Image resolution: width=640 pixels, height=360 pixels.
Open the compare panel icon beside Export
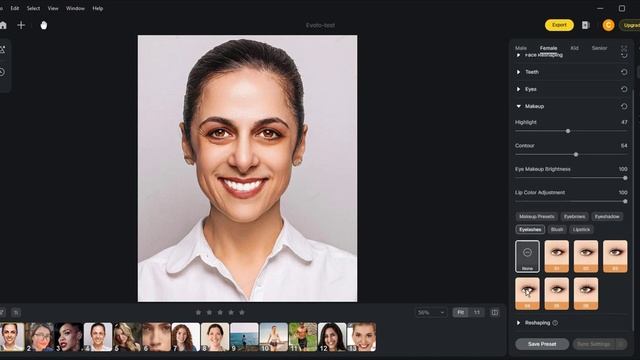coord(586,25)
